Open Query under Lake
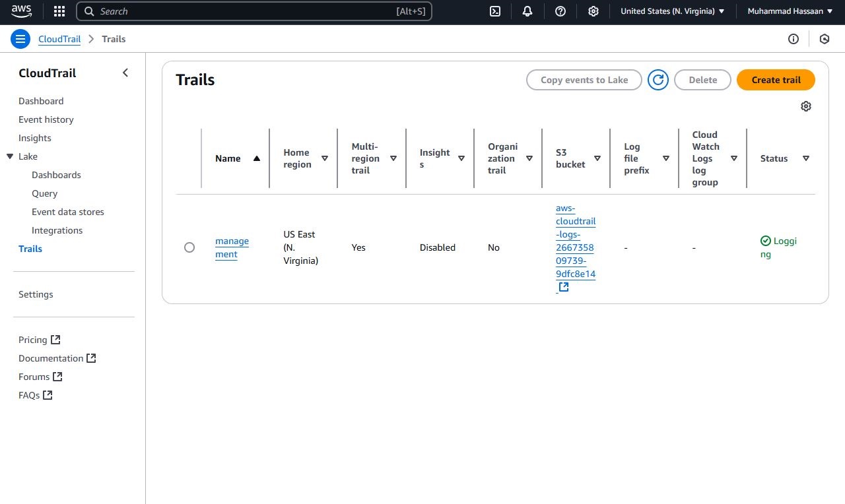This screenshot has height=504, width=845. pyautogui.click(x=44, y=193)
